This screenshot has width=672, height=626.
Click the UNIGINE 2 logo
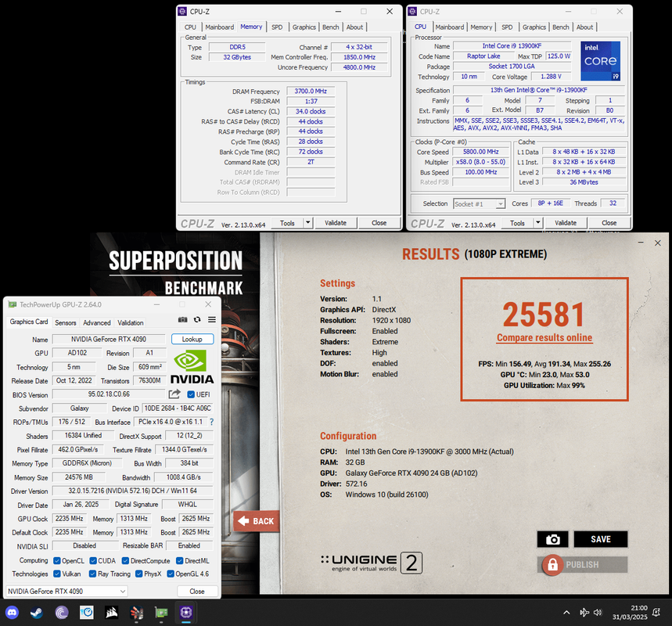372,563
